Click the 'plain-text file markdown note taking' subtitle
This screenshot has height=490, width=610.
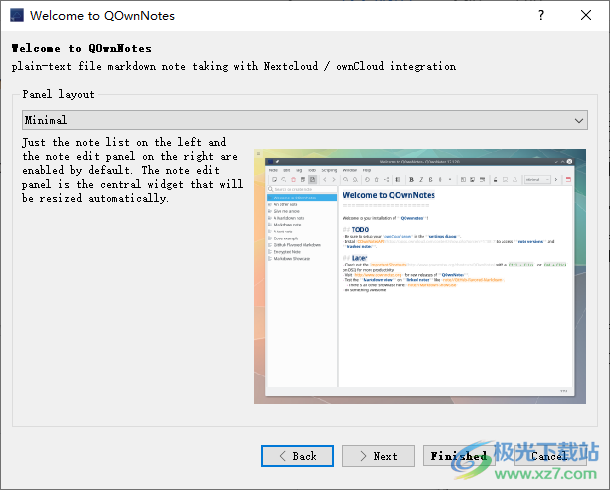[234, 66]
